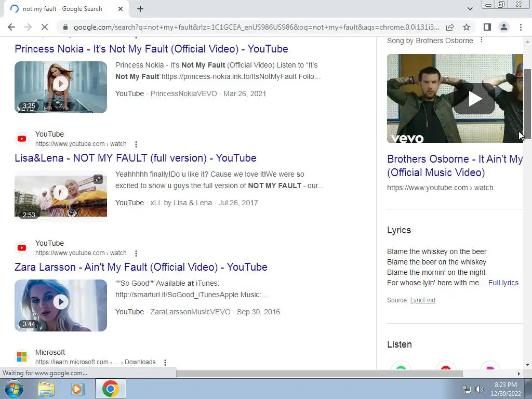Bookmark this page with star icon

(x=467, y=27)
